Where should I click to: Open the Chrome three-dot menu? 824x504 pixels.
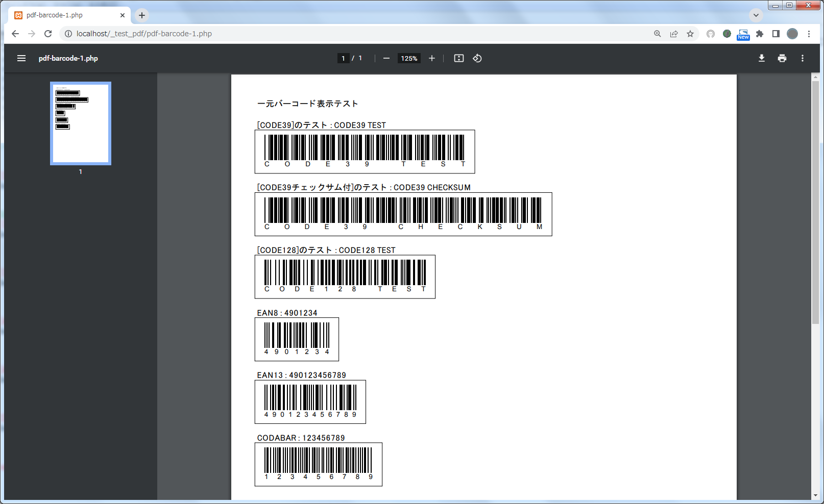point(809,34)
